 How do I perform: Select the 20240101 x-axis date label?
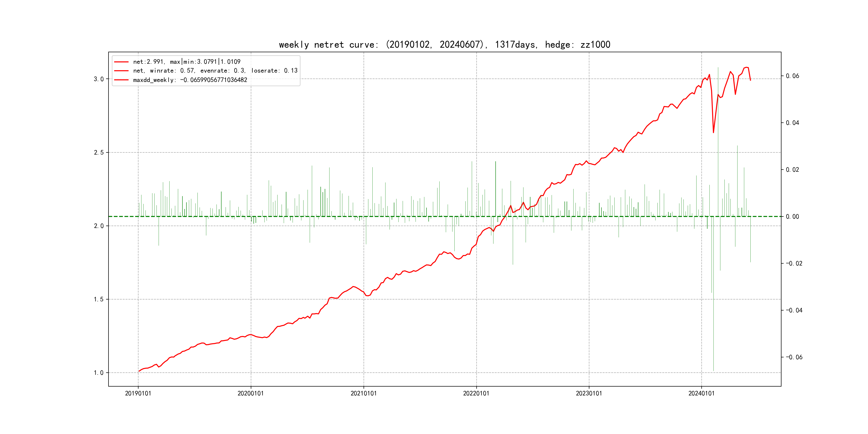pos(701,394)
